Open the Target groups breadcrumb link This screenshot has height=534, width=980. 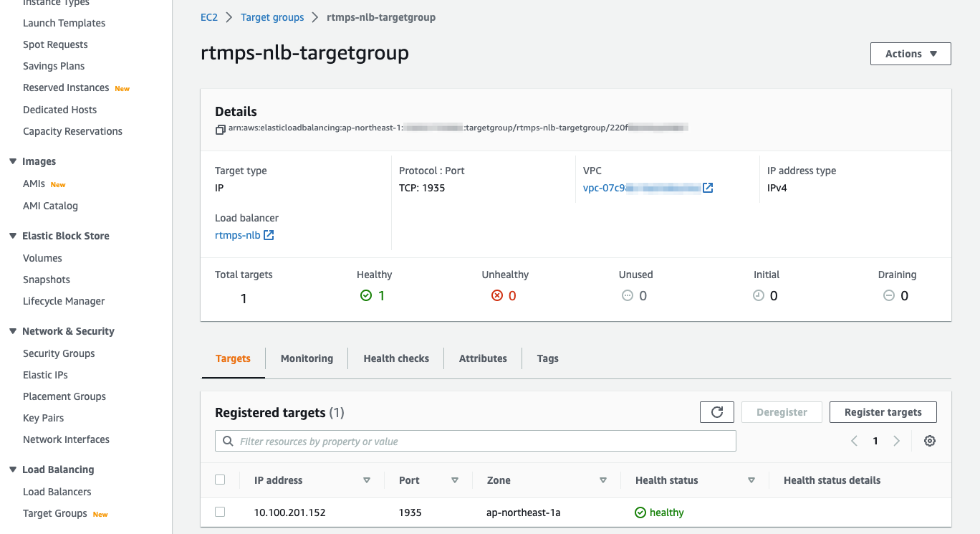coord(272,17)
